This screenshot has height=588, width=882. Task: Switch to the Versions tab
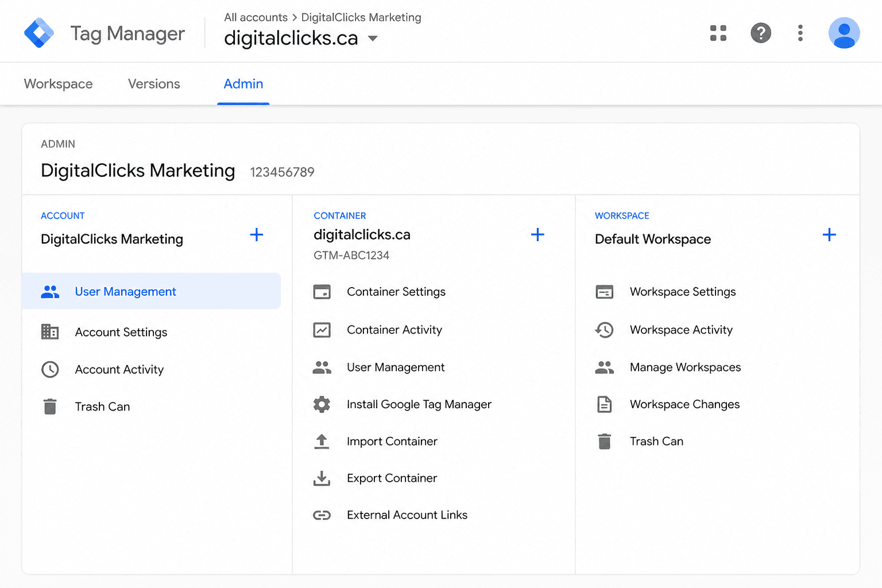(154, 84)
